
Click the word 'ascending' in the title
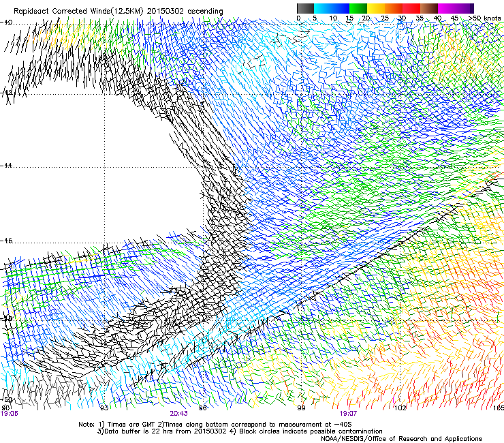pos(205,12)
